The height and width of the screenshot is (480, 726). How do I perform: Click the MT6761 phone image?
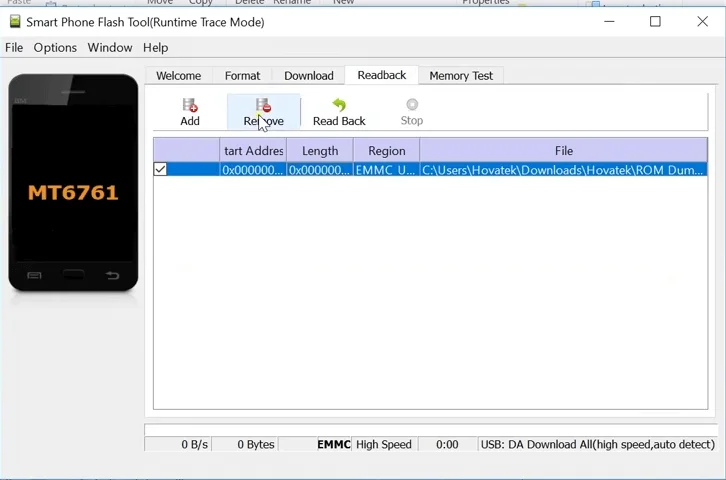tap(73, 183)
